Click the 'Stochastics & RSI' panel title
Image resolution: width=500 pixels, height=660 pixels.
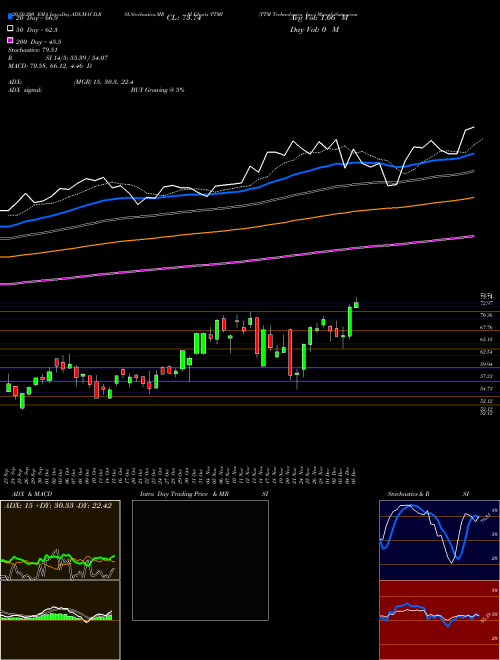(428, 494)
